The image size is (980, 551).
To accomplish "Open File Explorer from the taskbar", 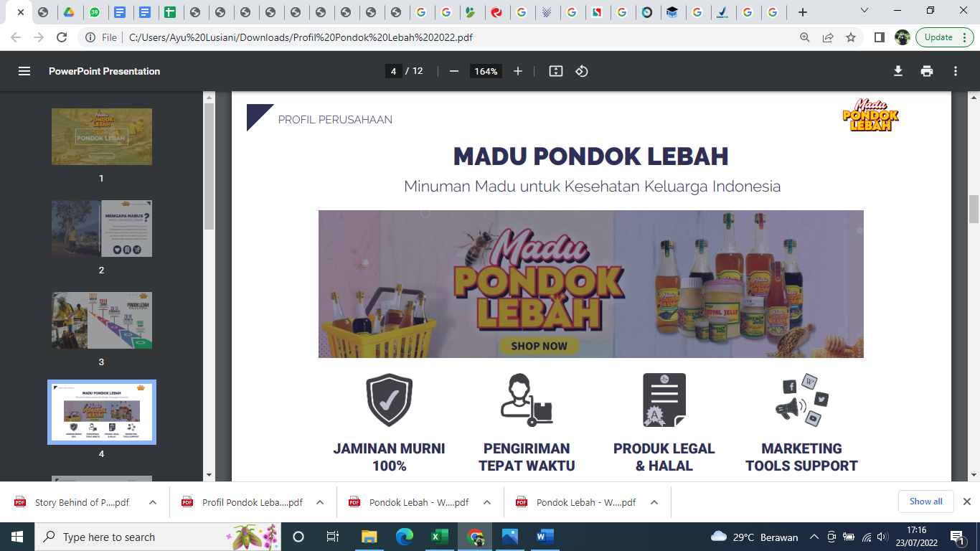I will click(369, 537).
